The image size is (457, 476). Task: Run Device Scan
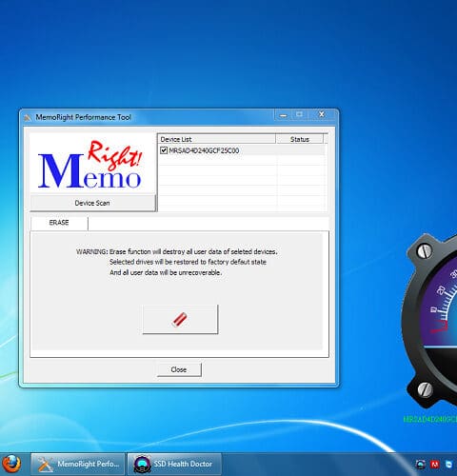[92, 203]
